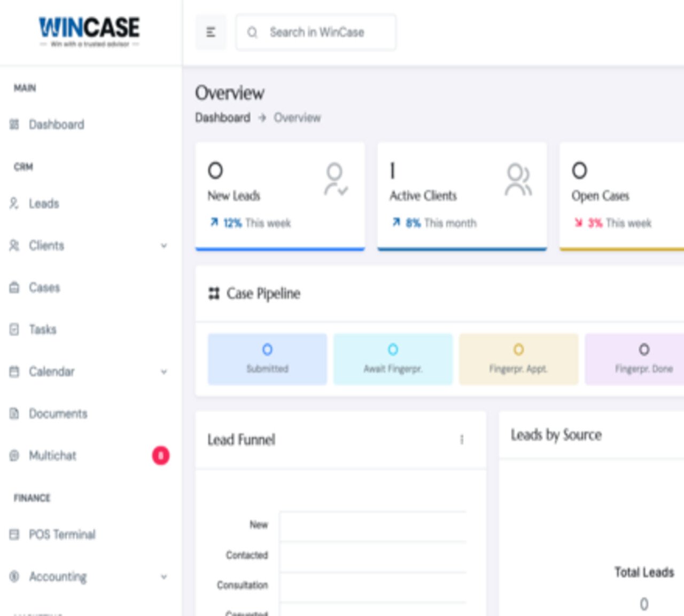The height and width of the screenshot is (616, 684).
Task: Click the Leads person icon
Action: [x=14, y=204]
